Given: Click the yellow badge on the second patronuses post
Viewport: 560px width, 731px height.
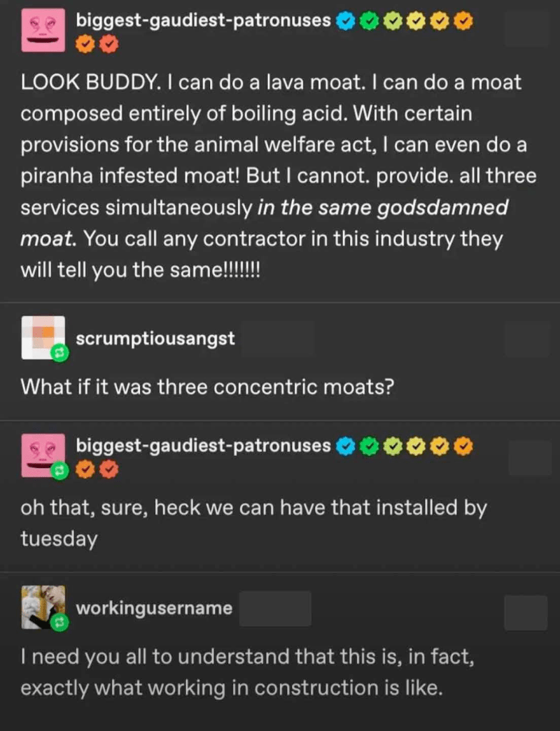Looking at the screenshot, I should [416, 446].
